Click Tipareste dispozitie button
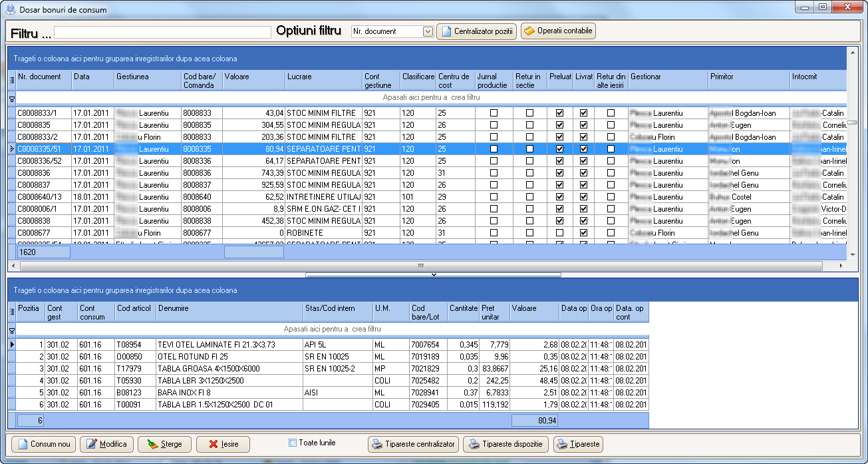The width and height of the screenshot is (868, 464). coord(506,444)
